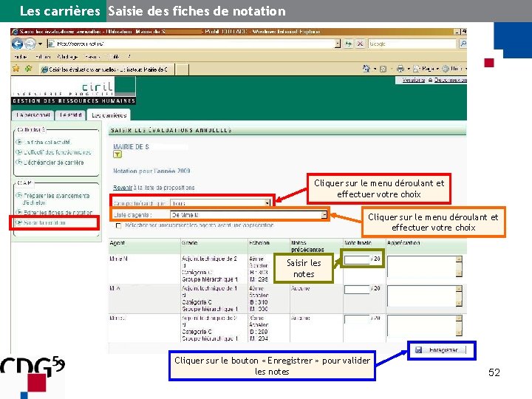Click the Favorites star icon
The image size is (532, 399).
(x=16, y=69)
